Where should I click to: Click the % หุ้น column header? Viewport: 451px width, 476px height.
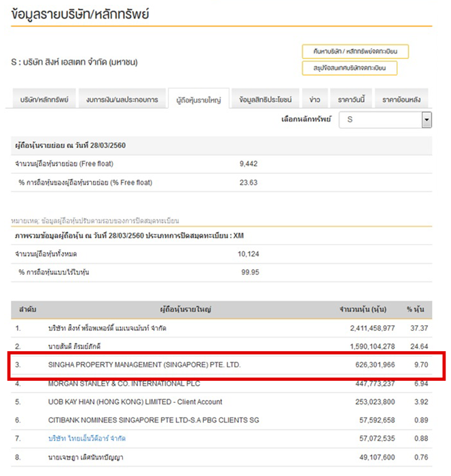click(415, 309)
